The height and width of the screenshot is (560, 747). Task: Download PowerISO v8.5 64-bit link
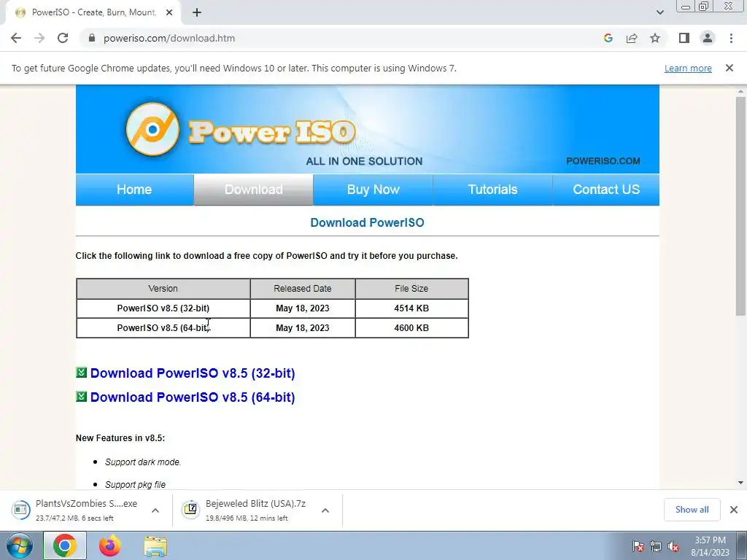click(x=193, y=397)
